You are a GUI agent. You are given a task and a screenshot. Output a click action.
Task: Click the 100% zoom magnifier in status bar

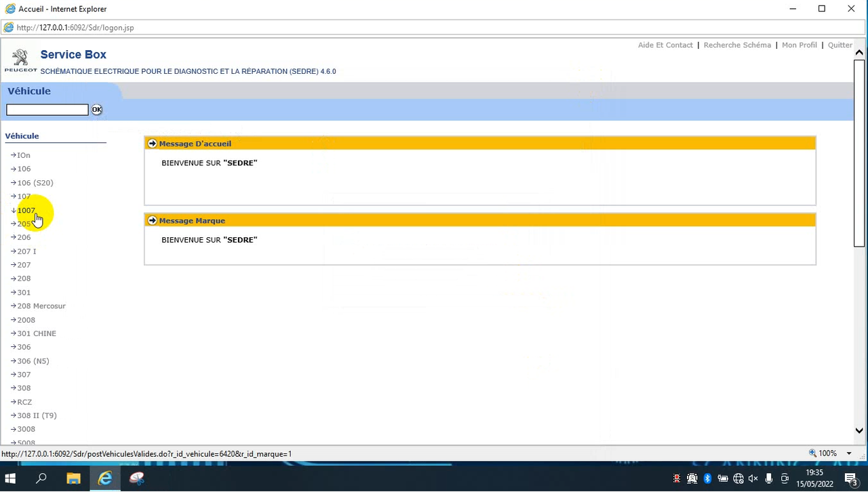click(x=813, y=453)
